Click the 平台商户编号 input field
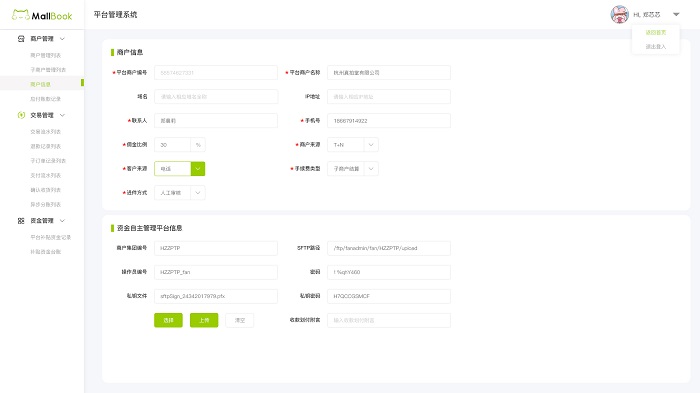The height and width of the screenshot is (393, 700). click(x=216, y=73)
